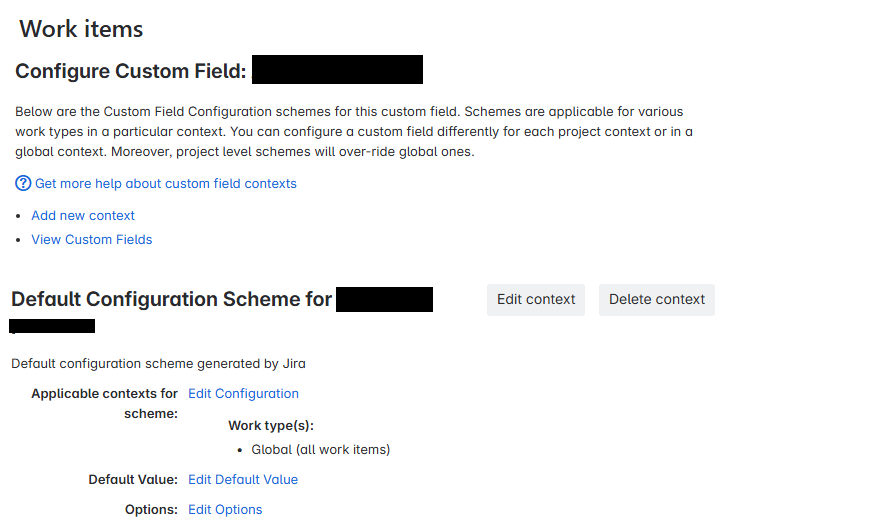Click the 'Add new context' link

pos(83,216)
